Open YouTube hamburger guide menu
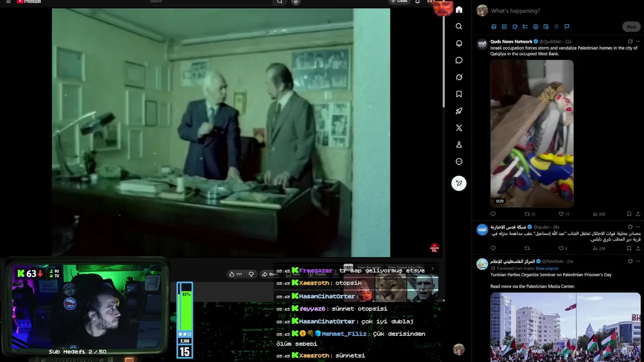This screenshot has height=362, width=644. [8, 2]
